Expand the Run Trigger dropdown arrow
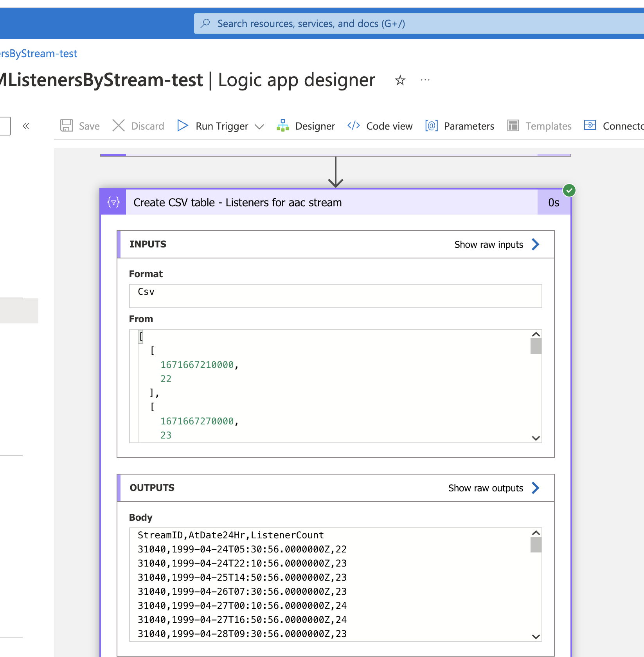Image resolution: width=644 pixels, height=657 pixels. coord(259,126)
